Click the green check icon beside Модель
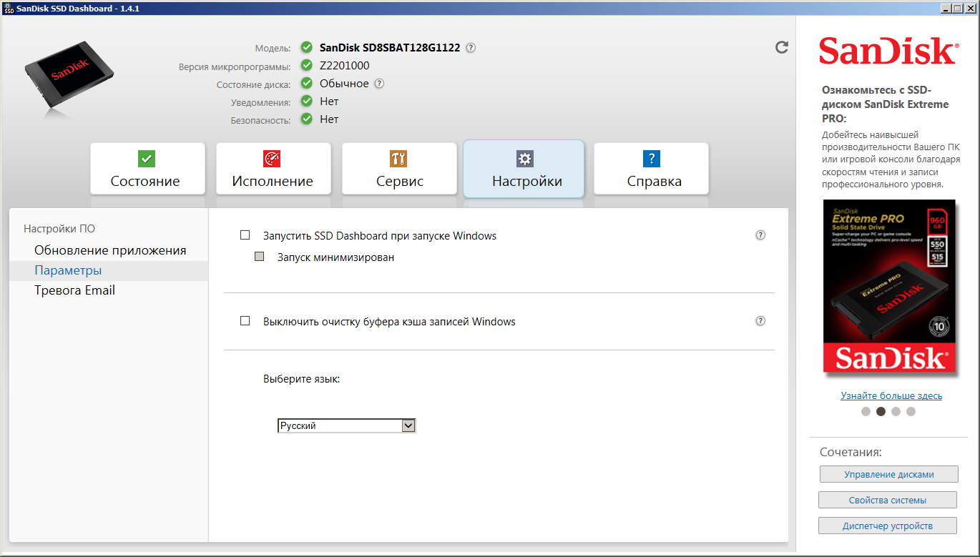Image resolution: width=980 pixels, height=557 pixels. 307,48
